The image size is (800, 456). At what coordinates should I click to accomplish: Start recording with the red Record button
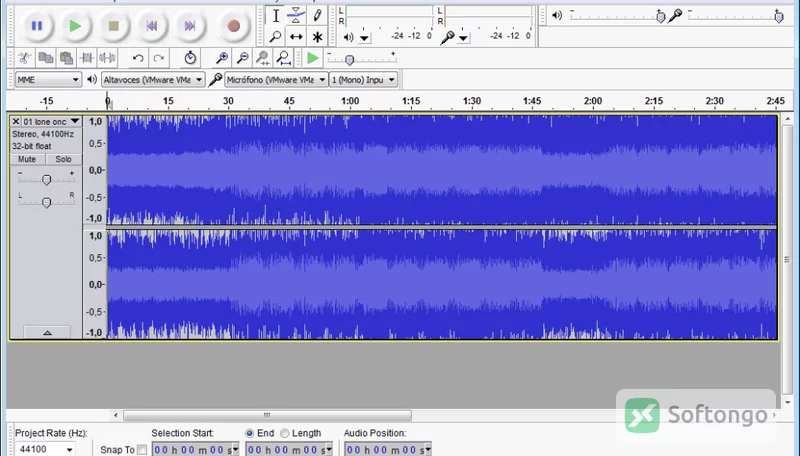coord(234,26)
